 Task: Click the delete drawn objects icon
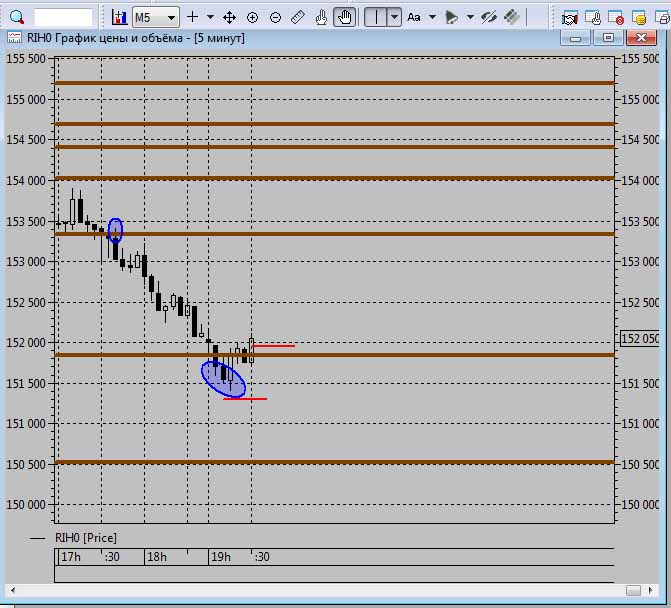(x=511, y=17)
